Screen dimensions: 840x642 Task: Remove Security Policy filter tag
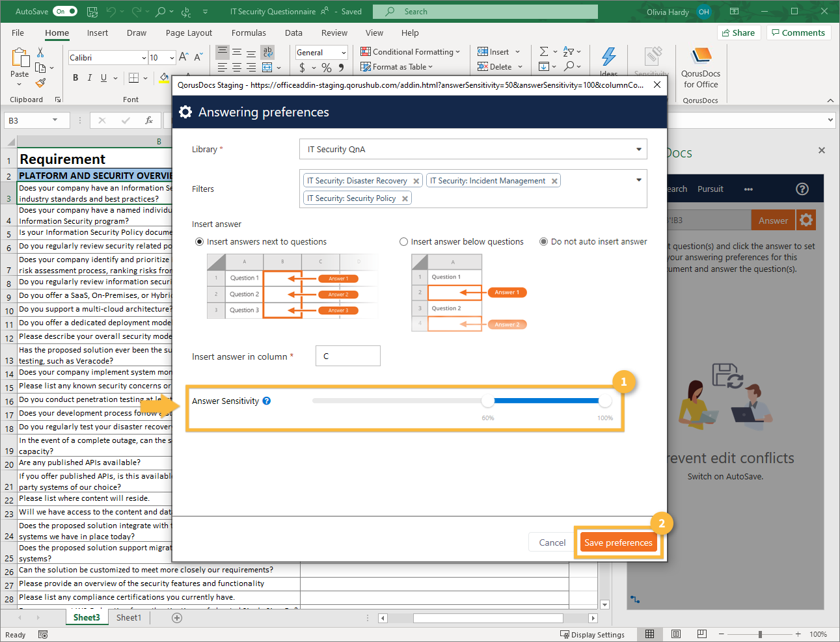(405, 199)
